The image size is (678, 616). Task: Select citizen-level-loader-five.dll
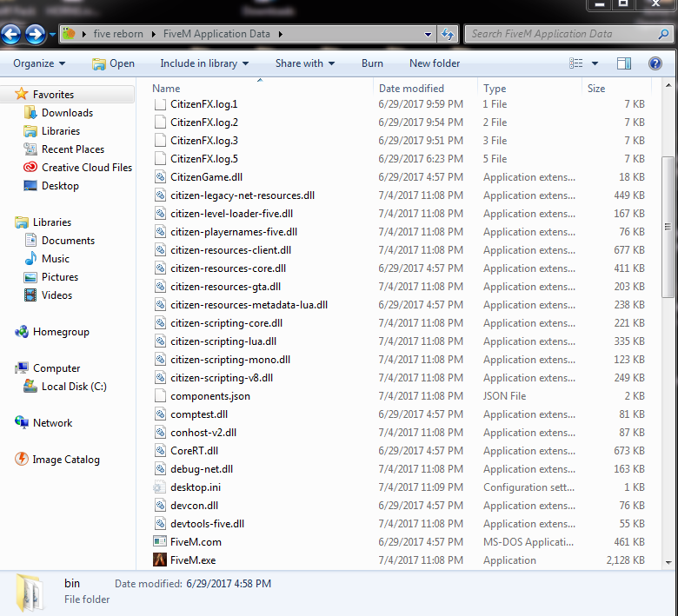pyautogui.click(x=231, y=214)
